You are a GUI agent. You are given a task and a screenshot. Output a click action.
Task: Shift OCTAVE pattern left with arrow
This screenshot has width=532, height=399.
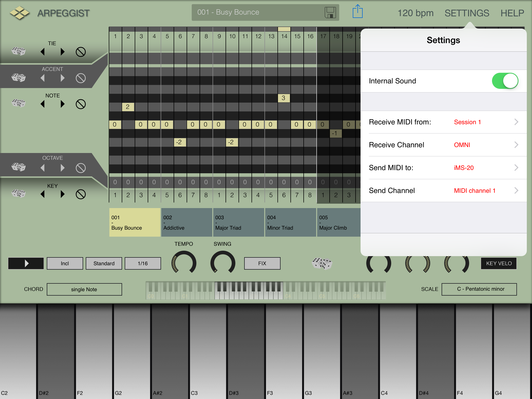(43, 168)
